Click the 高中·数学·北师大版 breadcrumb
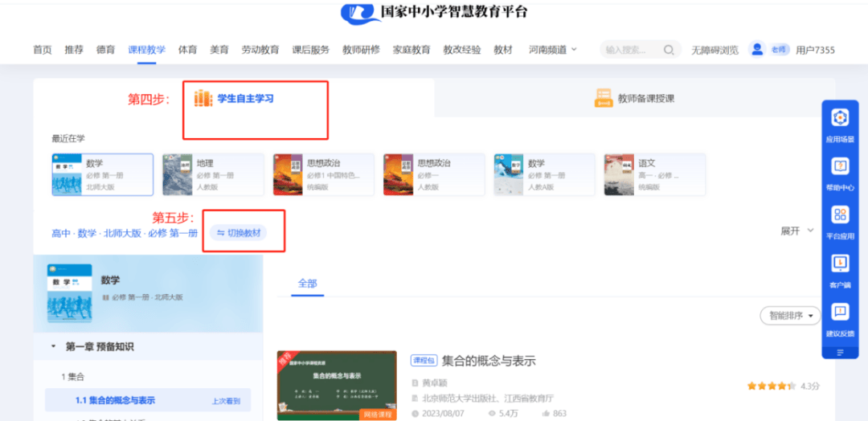Viewport: 868px width, 421px height. [x=125, y=233]
